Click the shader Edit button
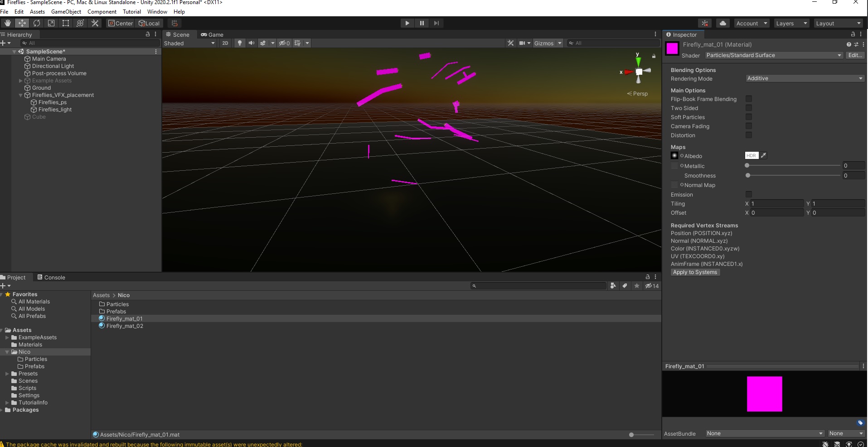The width and height of the screenshot is (868, 447). pos(855,55)
